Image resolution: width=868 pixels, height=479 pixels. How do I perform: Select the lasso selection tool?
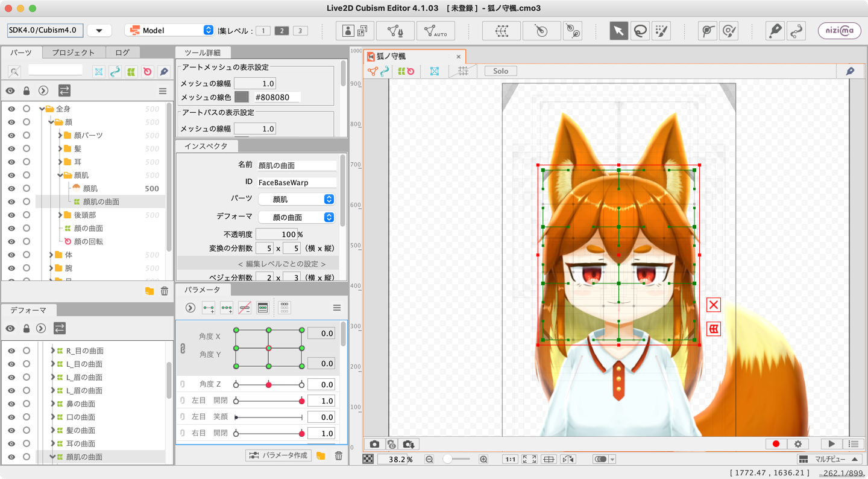(640, 31)
